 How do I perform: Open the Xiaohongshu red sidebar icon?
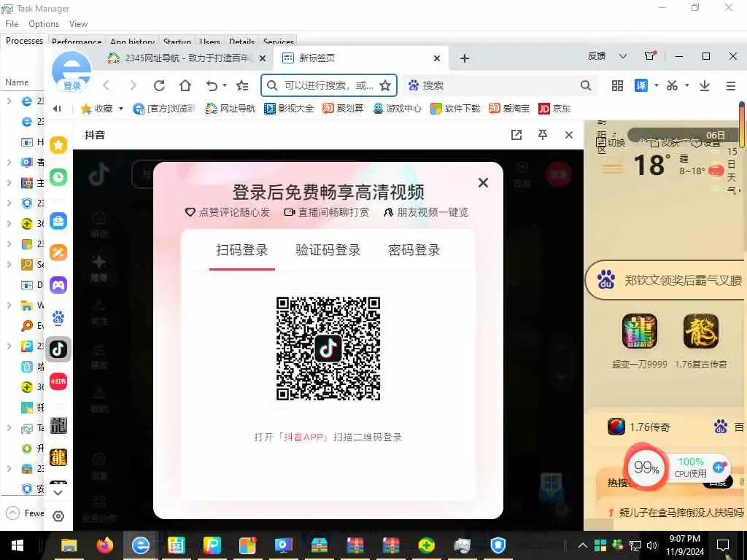click(x=58, y=381)
